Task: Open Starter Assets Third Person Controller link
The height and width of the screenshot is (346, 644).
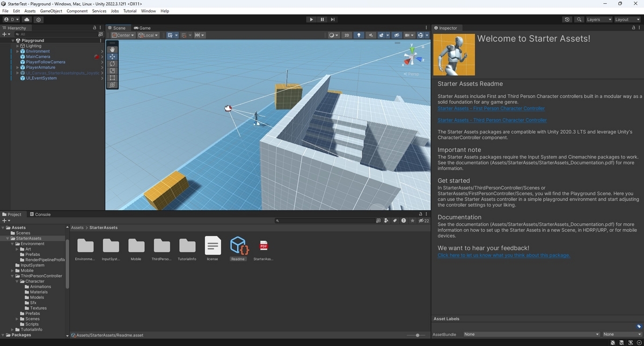Action: [x=492, y=120]
